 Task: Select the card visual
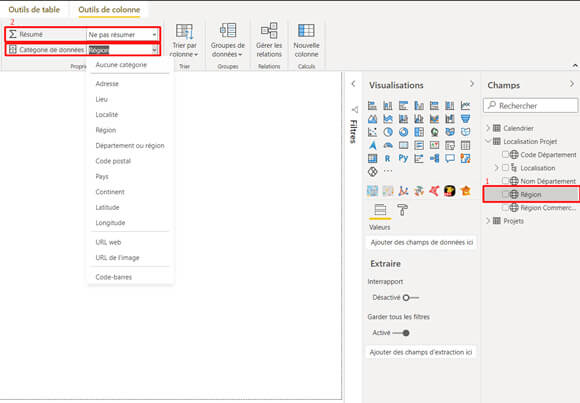(x=403, y=145)
